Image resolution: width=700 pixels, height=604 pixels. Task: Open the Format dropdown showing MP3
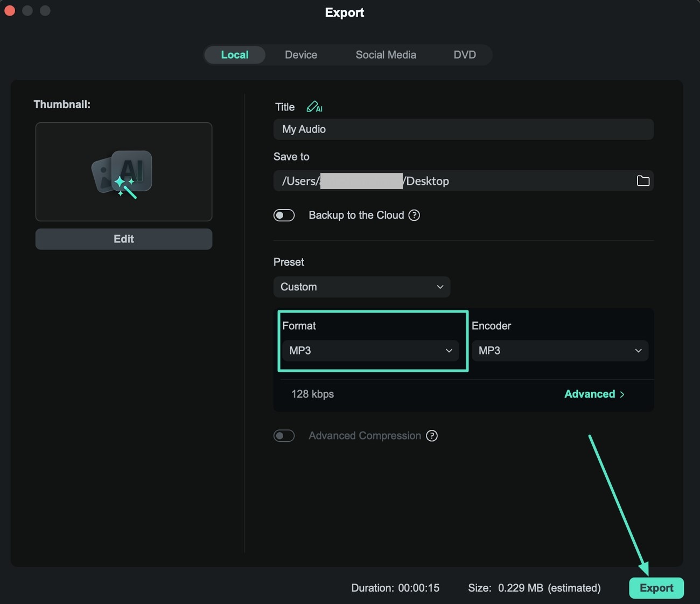370,351
